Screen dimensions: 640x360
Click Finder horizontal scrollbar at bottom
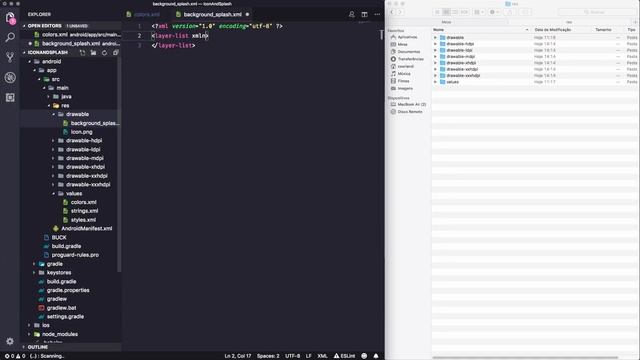(x=524, y=358)
